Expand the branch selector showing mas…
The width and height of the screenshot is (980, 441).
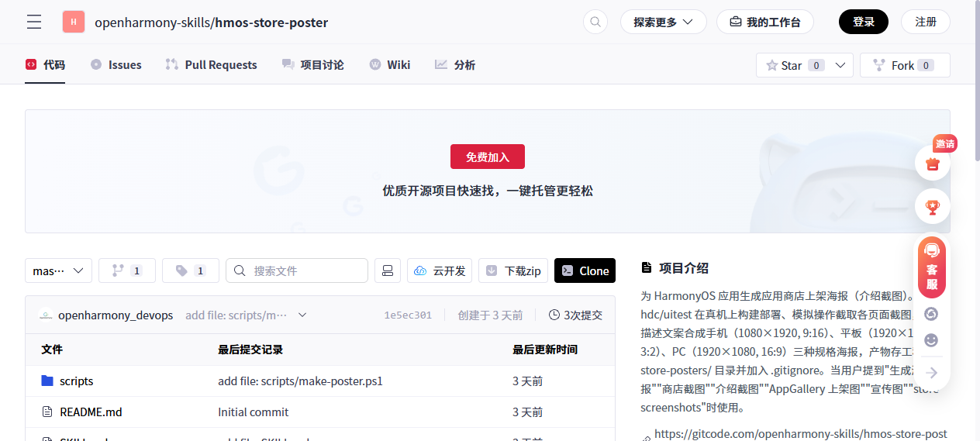click(58, 270)
